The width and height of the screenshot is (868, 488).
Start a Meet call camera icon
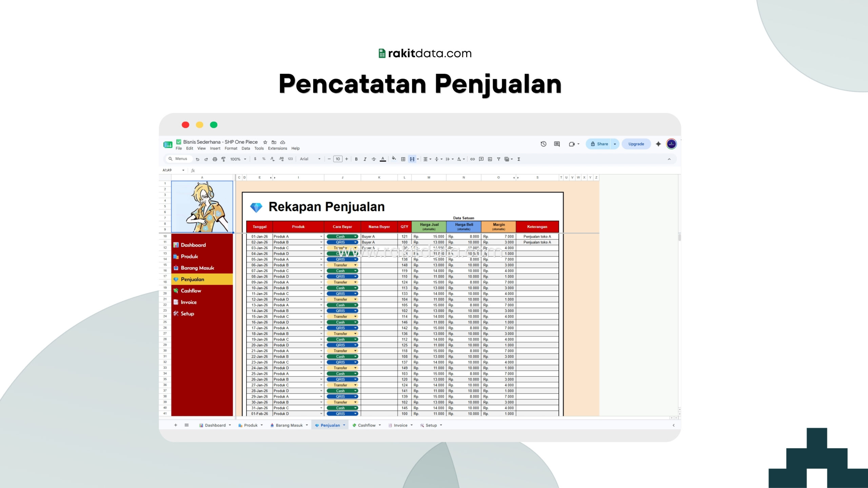coord(572,144)
